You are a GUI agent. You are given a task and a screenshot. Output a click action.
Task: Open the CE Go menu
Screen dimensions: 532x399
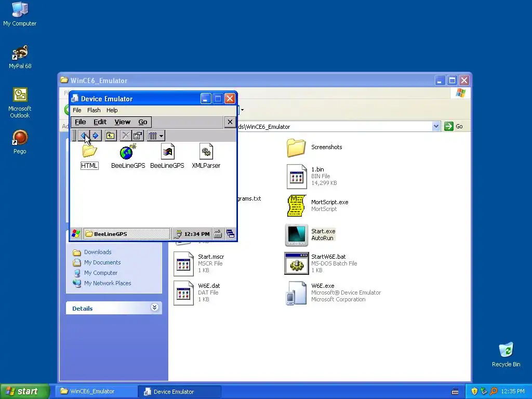point(143,122)
